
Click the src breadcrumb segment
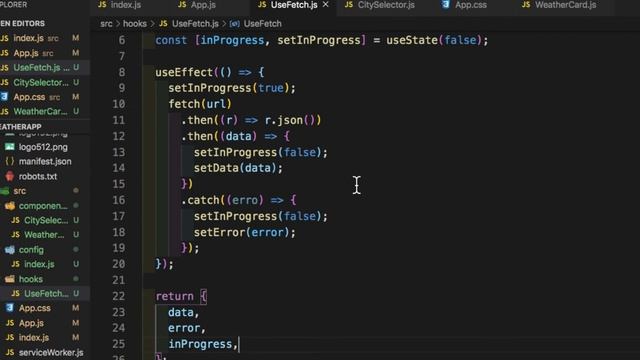coord(106,24)
